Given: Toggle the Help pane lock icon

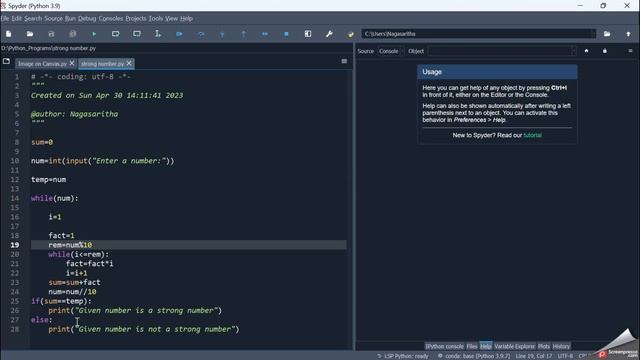Looking at the screenshot, I should point(605,51).
